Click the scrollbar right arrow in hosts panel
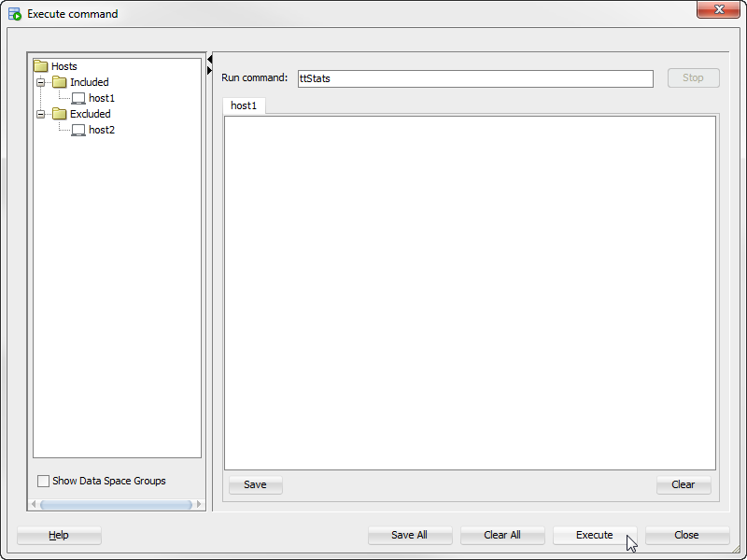Screen dimensions: 747x560 tap(199, 504)
